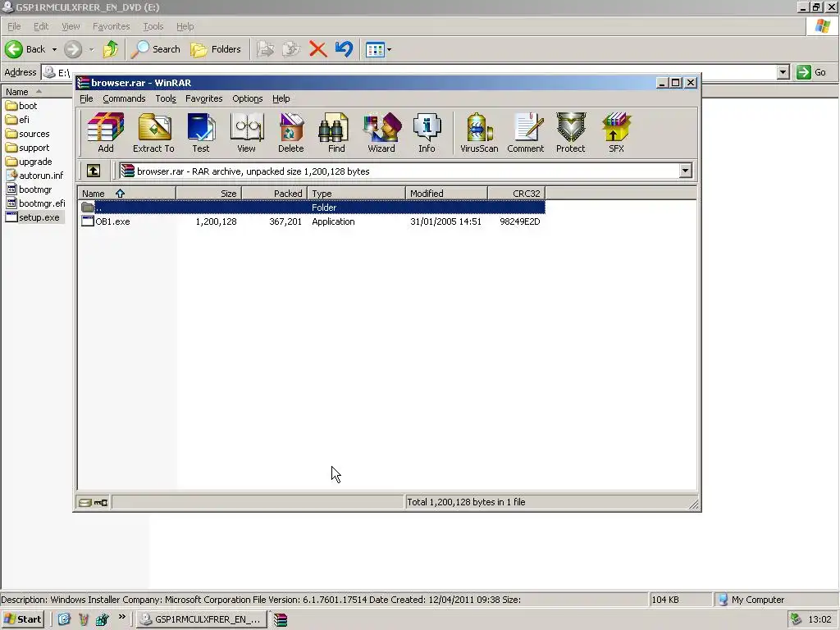840x630 pixels.
Task: Open the Options menu
Action: 247,98
